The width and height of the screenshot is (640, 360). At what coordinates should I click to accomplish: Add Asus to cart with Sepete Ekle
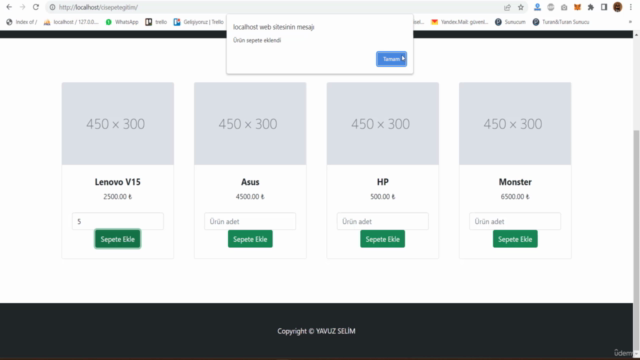coord(250,239)
